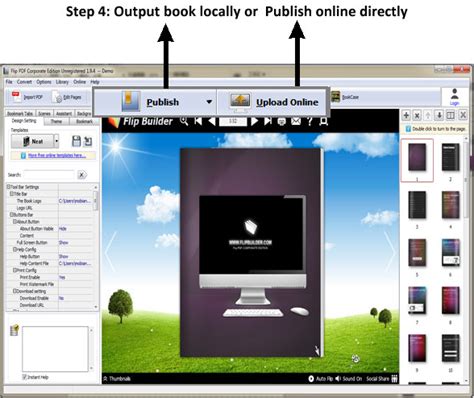Click the print icon in viewer toolbar
This screenshot has width=474, height=398.
click(282, 121)
